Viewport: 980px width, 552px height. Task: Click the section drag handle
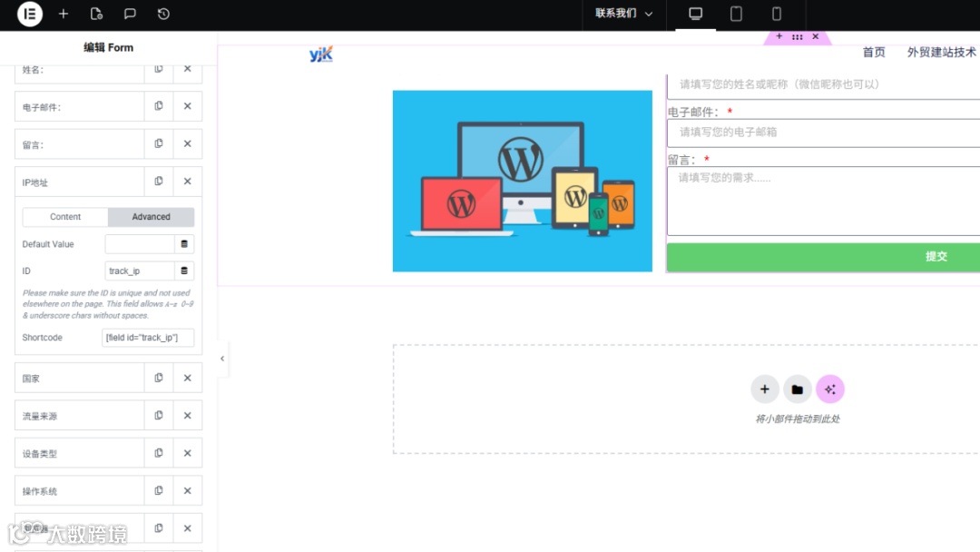tap(798, 37)
